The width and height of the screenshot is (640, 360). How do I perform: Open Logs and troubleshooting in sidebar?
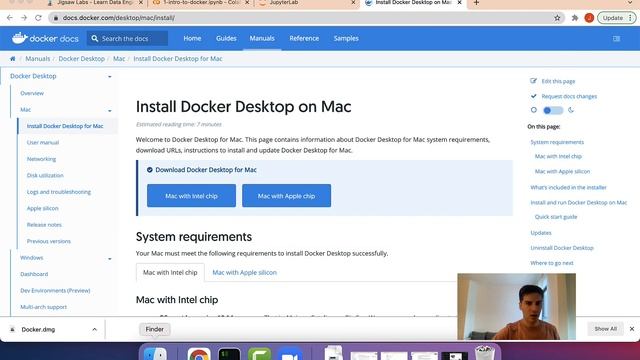[59, 192]
